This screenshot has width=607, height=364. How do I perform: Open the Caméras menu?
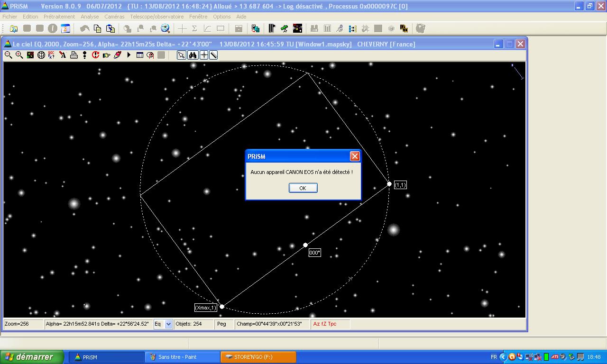(x=114, y=17)
